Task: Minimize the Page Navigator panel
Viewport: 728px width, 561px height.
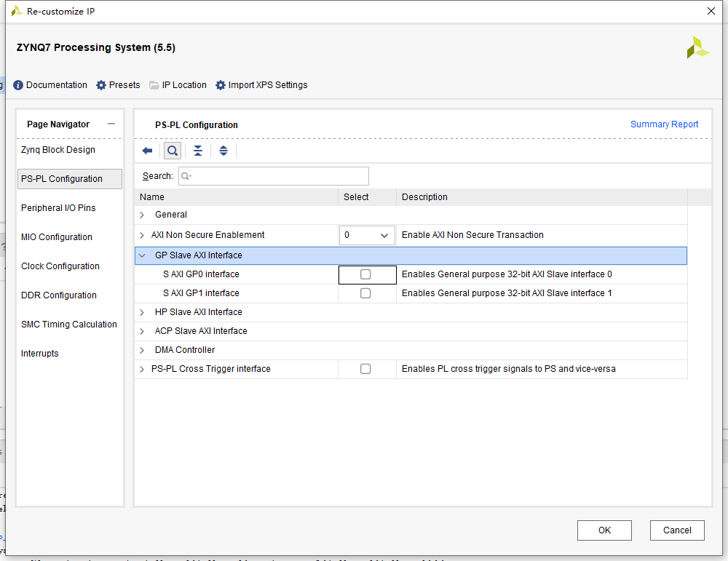Action: (111, 124)
